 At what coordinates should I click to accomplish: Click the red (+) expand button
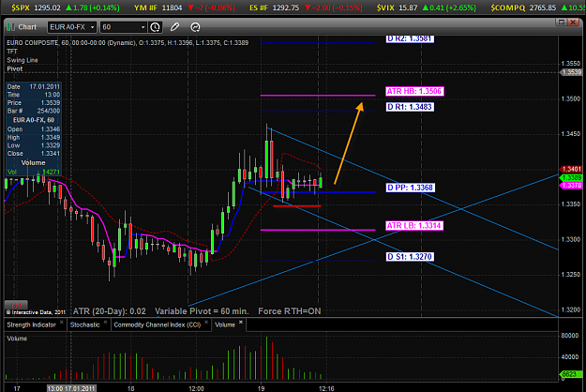point(16,305)
